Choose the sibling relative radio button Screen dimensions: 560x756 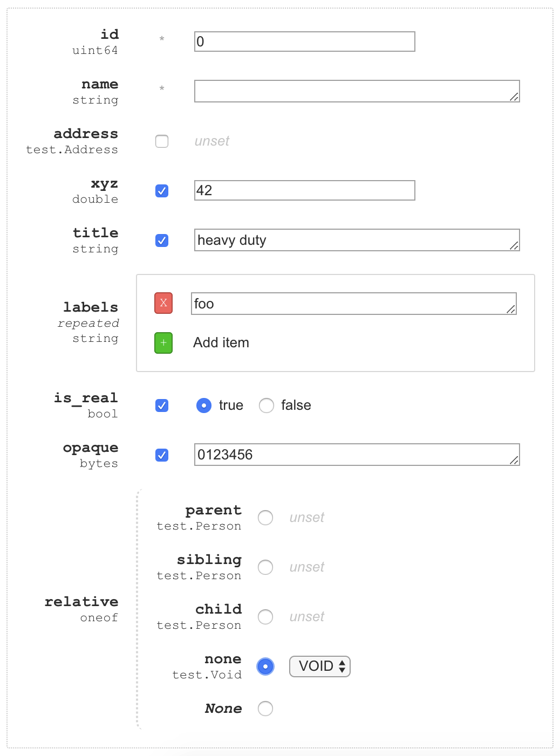click(265, 567)
